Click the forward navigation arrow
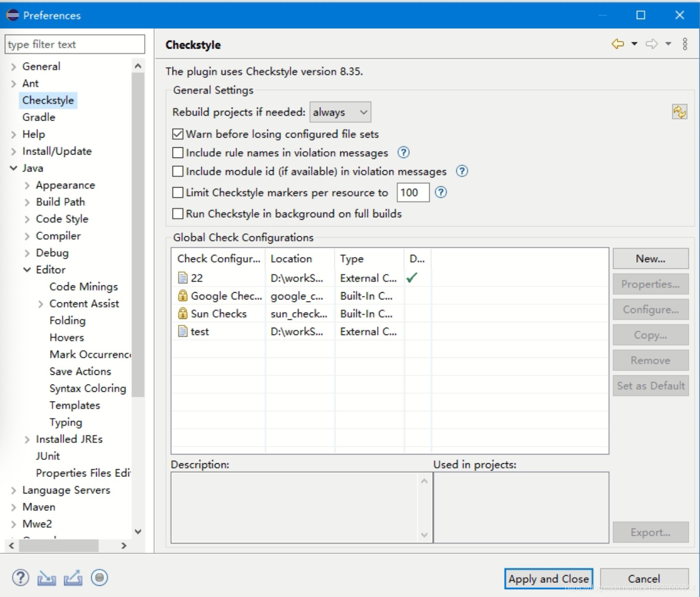700x597 pixels. pyautogui.click(x=651, y=44)
